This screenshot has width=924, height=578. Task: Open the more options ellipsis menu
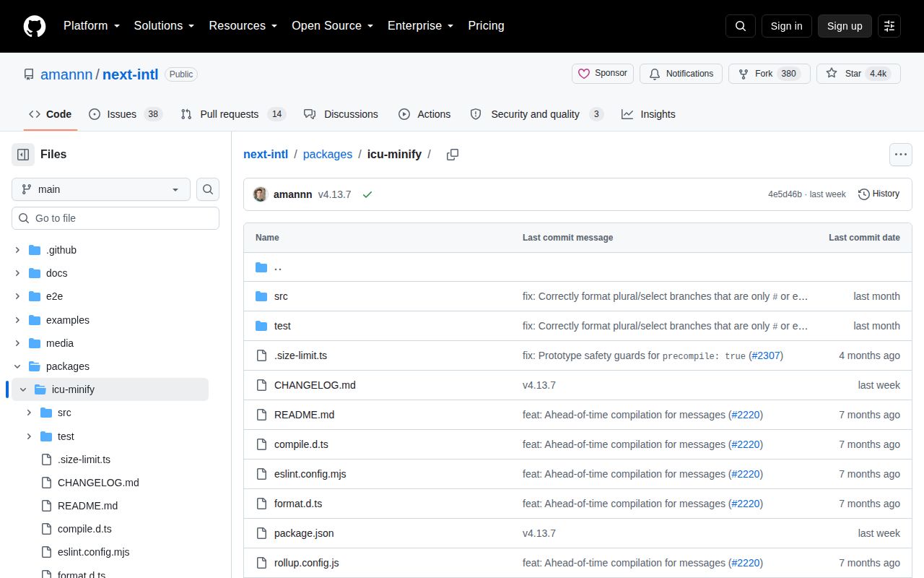[901, 155]
